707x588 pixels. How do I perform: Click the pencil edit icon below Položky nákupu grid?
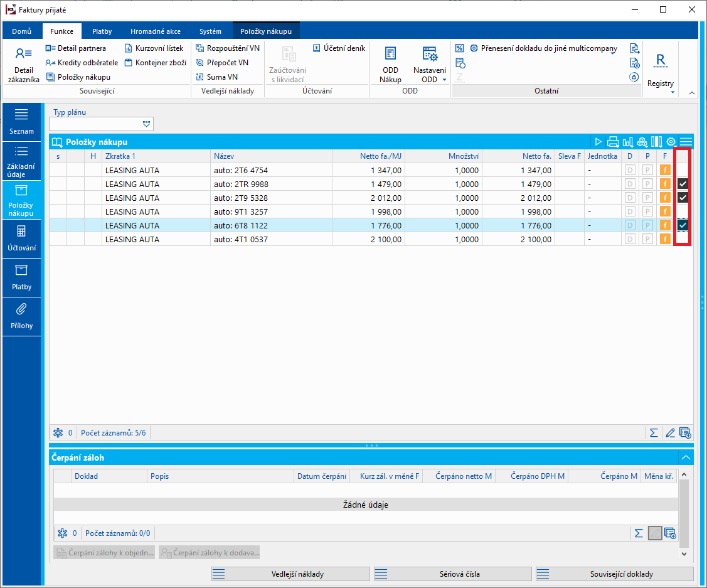[670, 433]
